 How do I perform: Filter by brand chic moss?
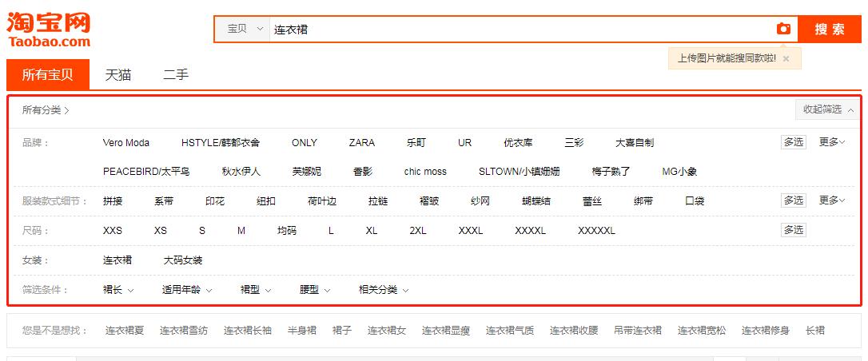click(425, 172)
